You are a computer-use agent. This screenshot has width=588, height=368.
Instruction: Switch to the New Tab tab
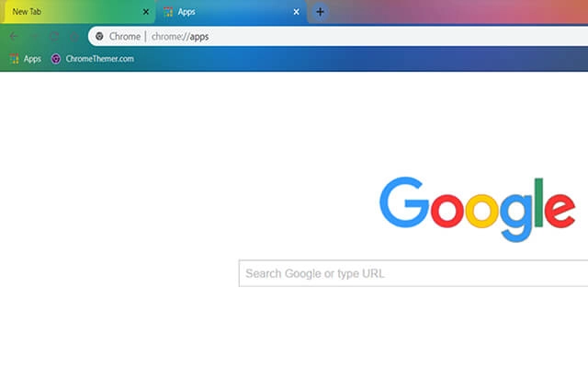pyautogui.click(x=77, y=12)
